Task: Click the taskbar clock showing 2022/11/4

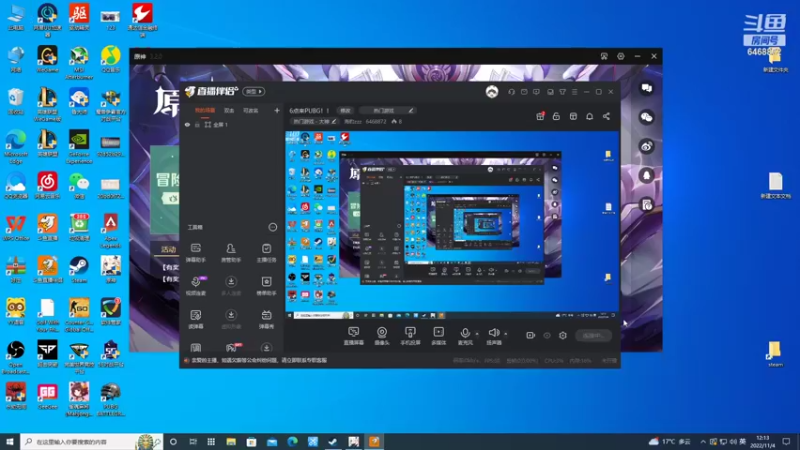Action: [x=762, y=441]
